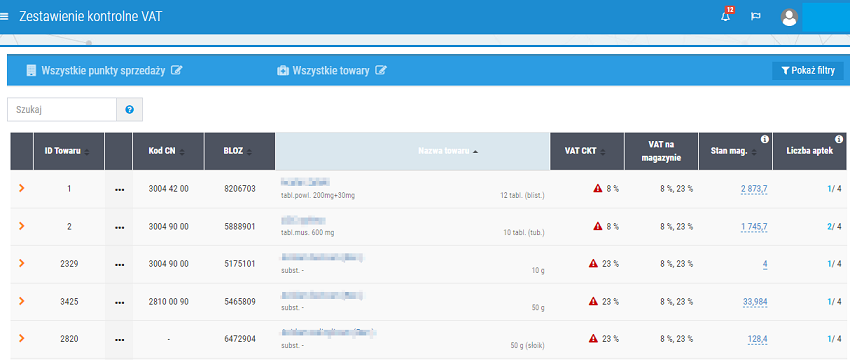The width and height of the screenshot is (850, 360).
Task: Open the user profile avatar
Action: tap(789, 17)
